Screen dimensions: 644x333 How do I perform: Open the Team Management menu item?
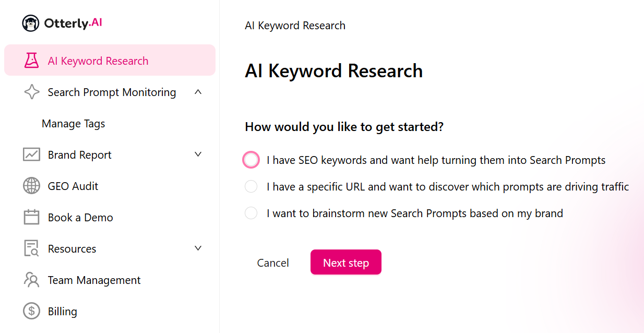tap(94, 280)
